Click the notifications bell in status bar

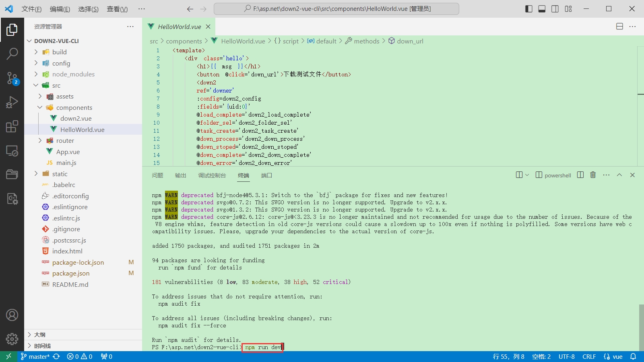click(x=633, y=356)
